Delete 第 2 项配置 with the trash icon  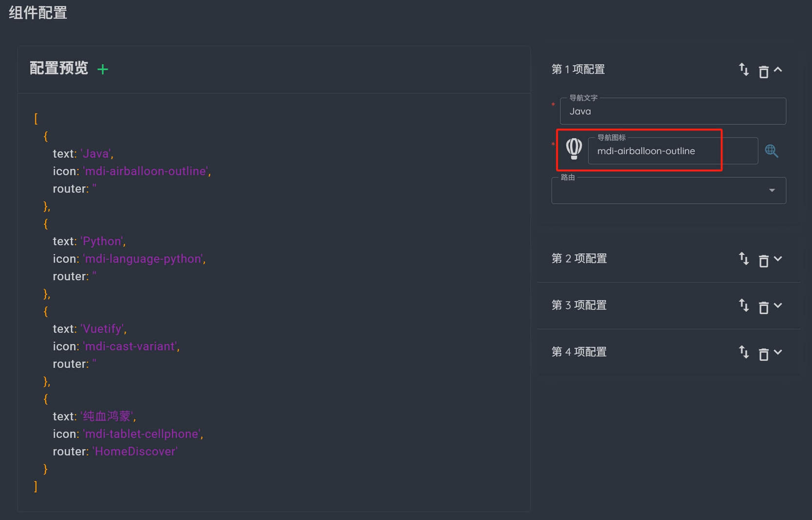[x=764, y=261]
